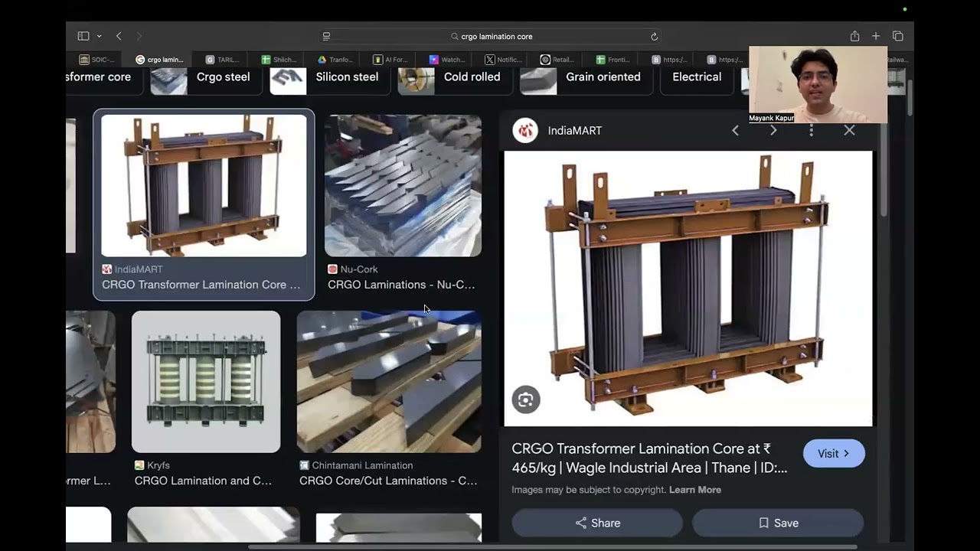Show the next image in preview
The width and height of the screenshot is (980, 551).
click(x=773, y=131)
